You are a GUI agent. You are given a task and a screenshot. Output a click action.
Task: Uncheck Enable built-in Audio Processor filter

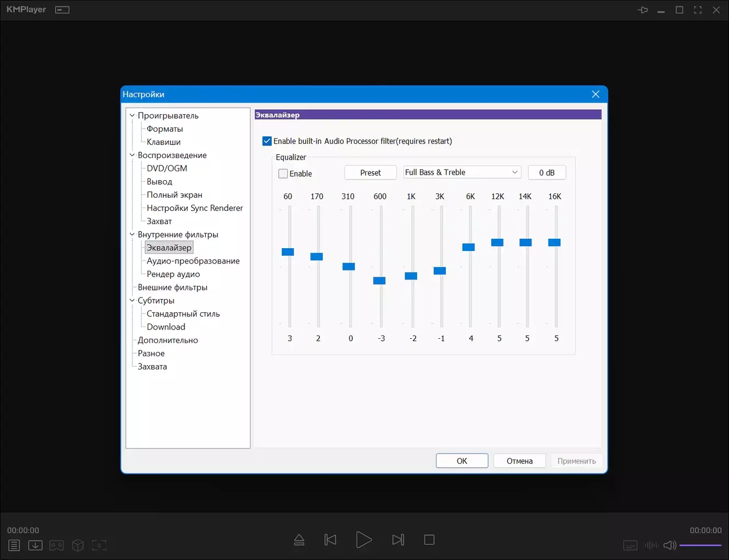[x=267, y=141]
